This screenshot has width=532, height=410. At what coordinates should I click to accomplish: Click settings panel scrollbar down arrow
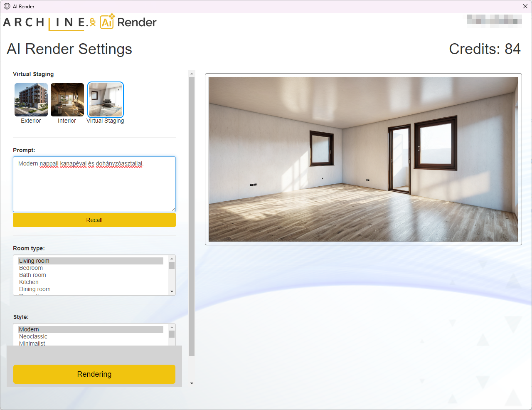point(192,383)
